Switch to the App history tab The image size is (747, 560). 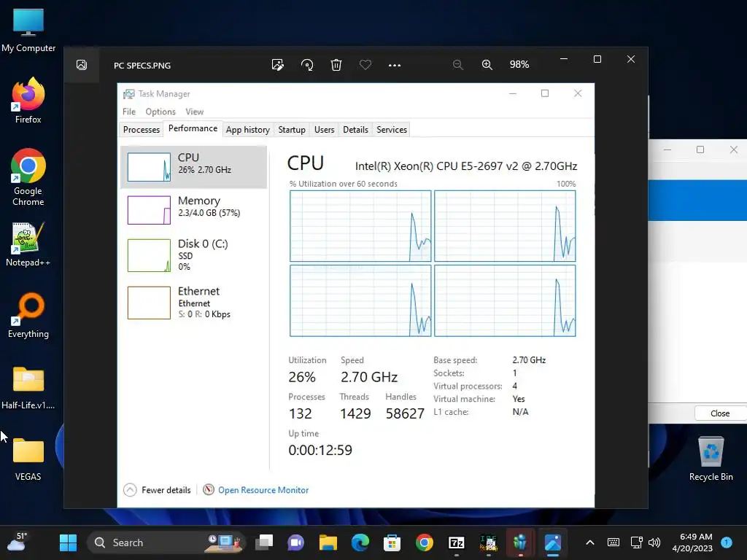(x=248, y=130)
